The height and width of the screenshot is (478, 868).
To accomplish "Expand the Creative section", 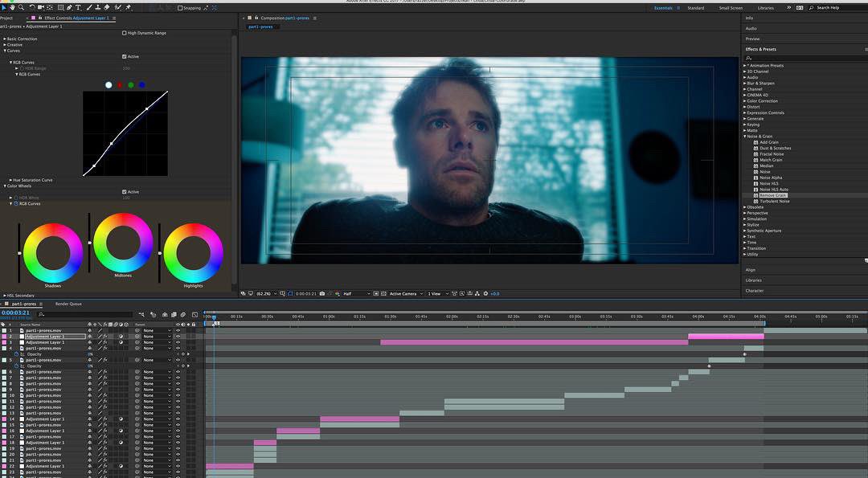I will coord(5,45).
